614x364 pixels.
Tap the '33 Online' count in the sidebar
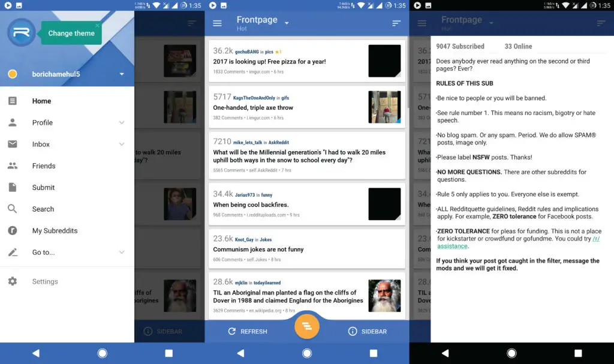pos(518,46)
